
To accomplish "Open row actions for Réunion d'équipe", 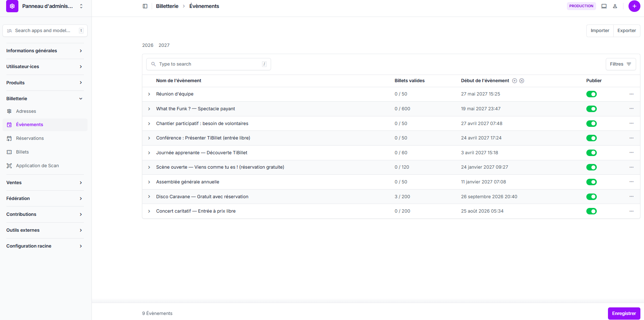I will [631, 94].
